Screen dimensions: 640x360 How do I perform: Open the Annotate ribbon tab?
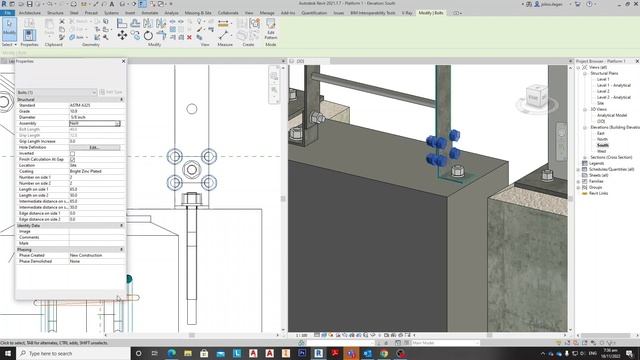point(150,13)
